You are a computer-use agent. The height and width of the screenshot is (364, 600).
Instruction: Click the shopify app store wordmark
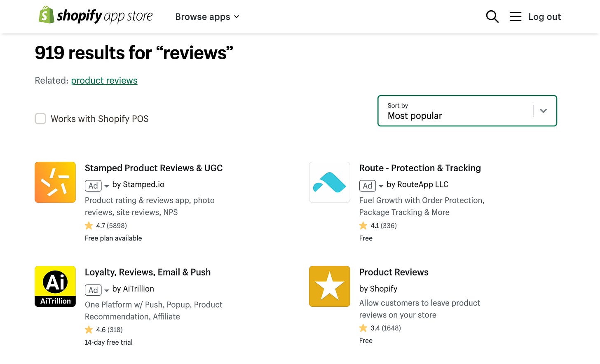tap(105, 16)
